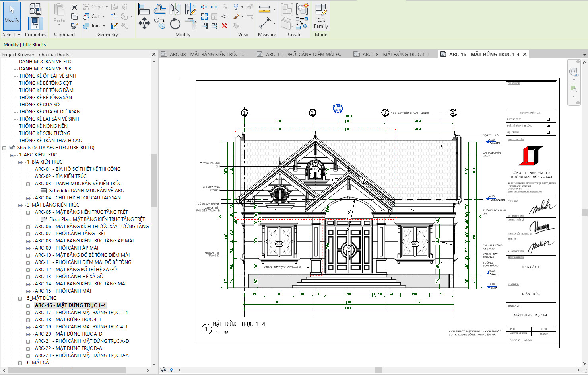Screen dimensions: 588x375
Task: Select the Offset tool
Action: 159,9
